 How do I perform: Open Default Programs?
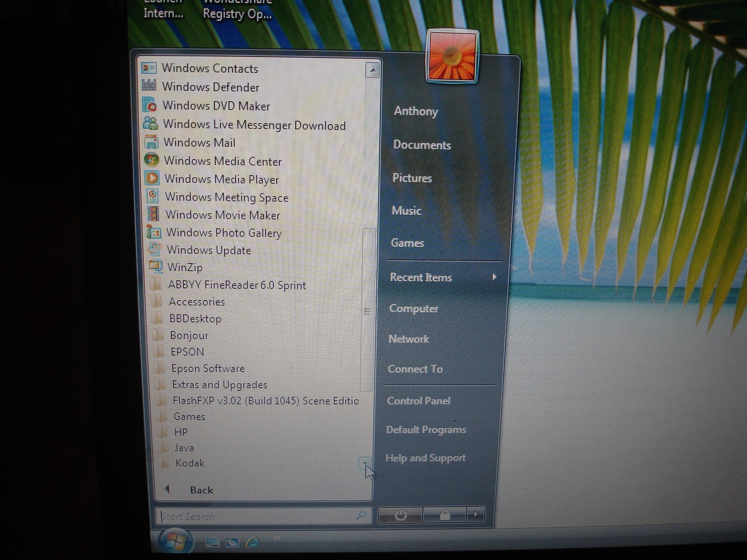(x=426, y=429)
